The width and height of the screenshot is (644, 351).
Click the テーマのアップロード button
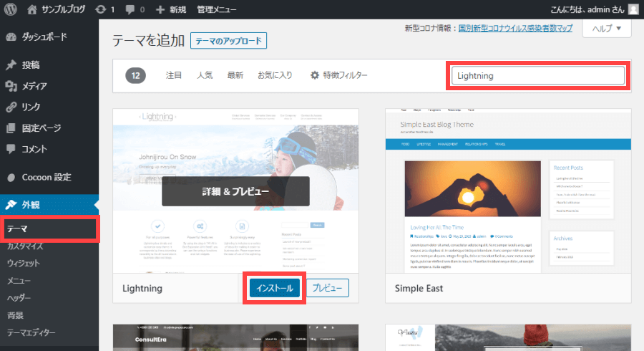click(228, 41)
